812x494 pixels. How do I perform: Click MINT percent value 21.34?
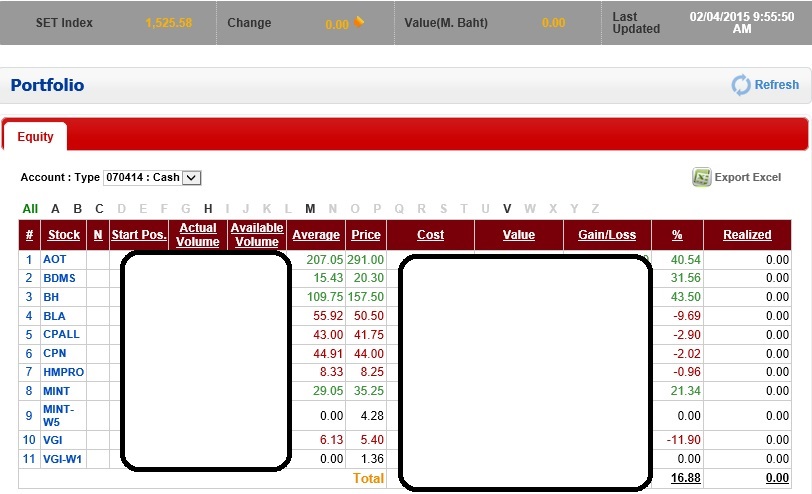click(686, 390)
